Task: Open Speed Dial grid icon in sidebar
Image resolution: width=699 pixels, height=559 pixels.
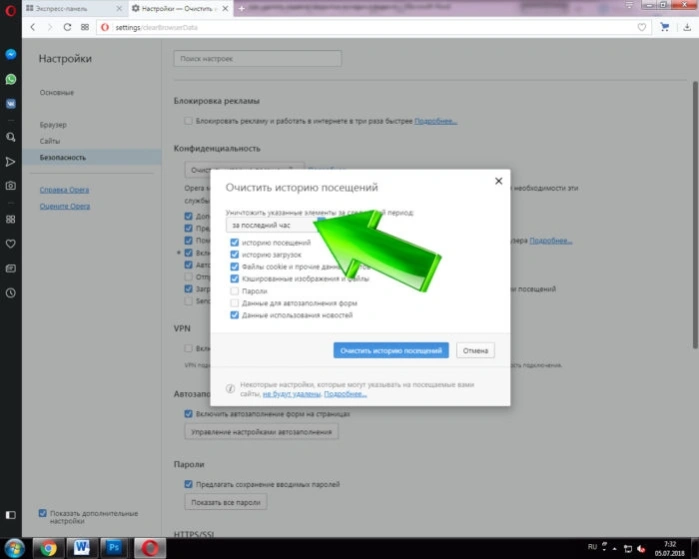Action: click(x=11, y=219)
